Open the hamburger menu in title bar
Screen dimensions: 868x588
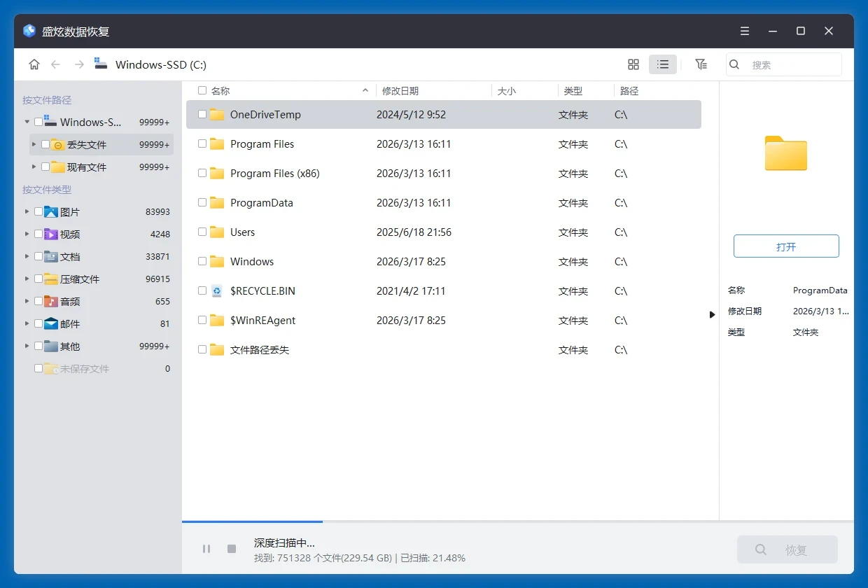pos(745,31)
